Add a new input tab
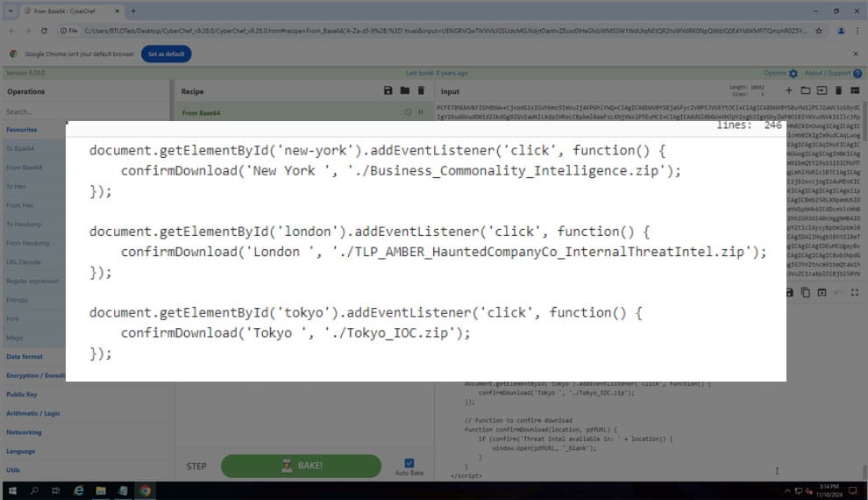868x500 pixels. tap(789, 91)
